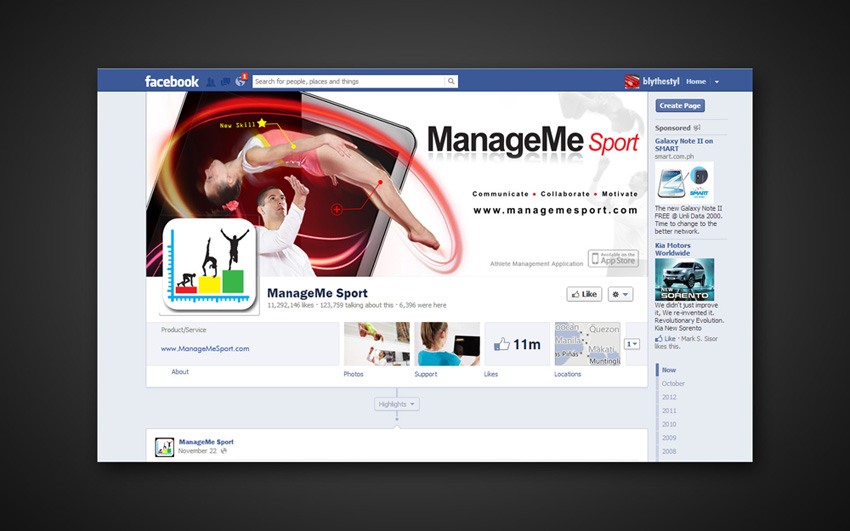Screen dimensions: 850x531
Task: Open the messages icon in header
Action: [225, 82]
